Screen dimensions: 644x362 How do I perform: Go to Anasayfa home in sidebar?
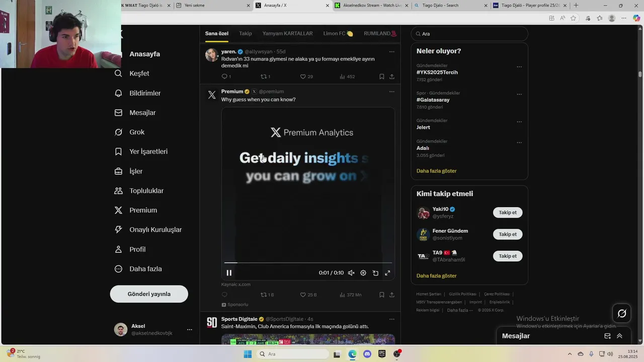tap(144, 54)
